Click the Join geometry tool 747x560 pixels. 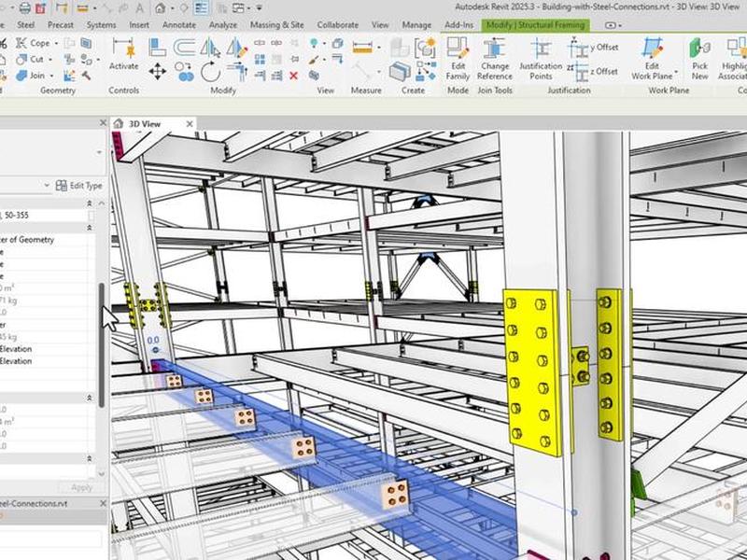[x=31, y=76]
